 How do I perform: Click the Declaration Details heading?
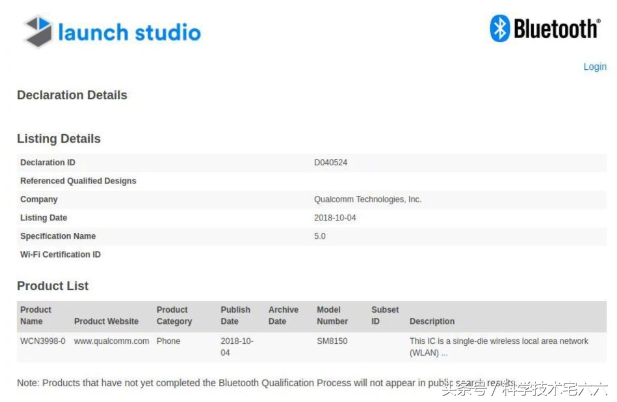click(72, 95)
